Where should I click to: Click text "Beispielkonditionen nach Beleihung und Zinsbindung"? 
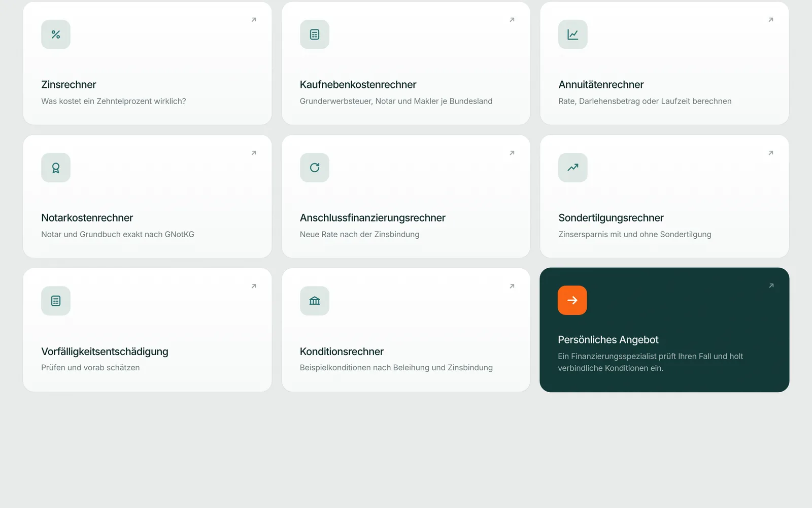point(396,367)
